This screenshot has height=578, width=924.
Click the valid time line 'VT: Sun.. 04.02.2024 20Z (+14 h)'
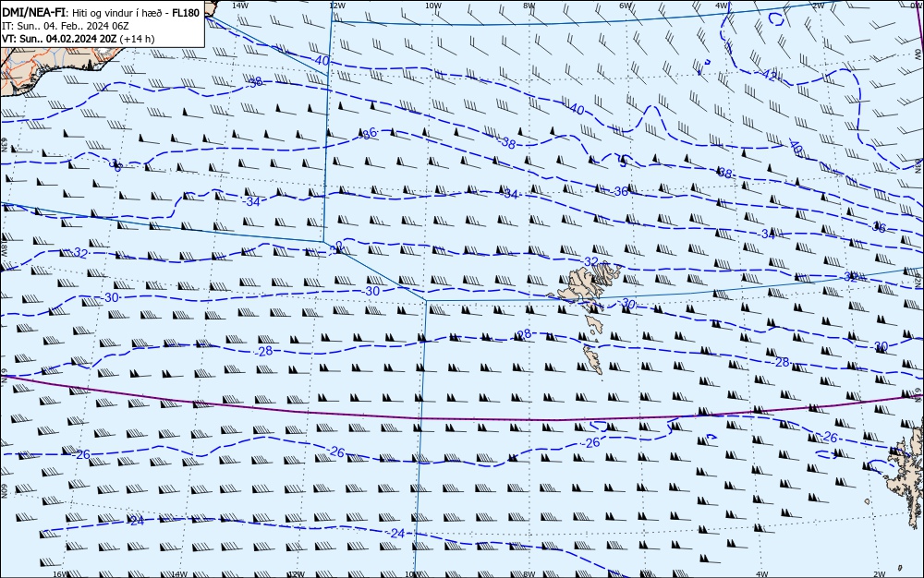tap(79, 39)
